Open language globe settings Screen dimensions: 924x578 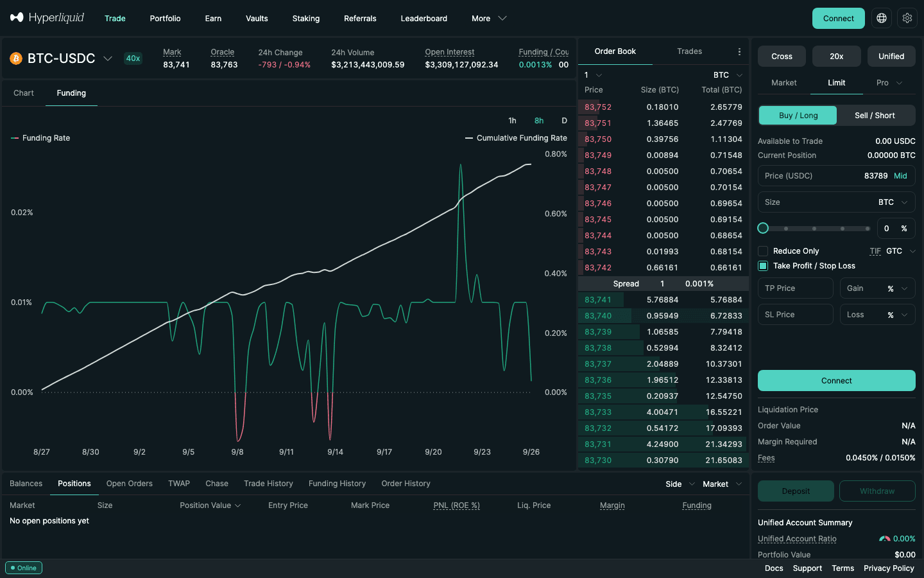click(x=882, y=18)
